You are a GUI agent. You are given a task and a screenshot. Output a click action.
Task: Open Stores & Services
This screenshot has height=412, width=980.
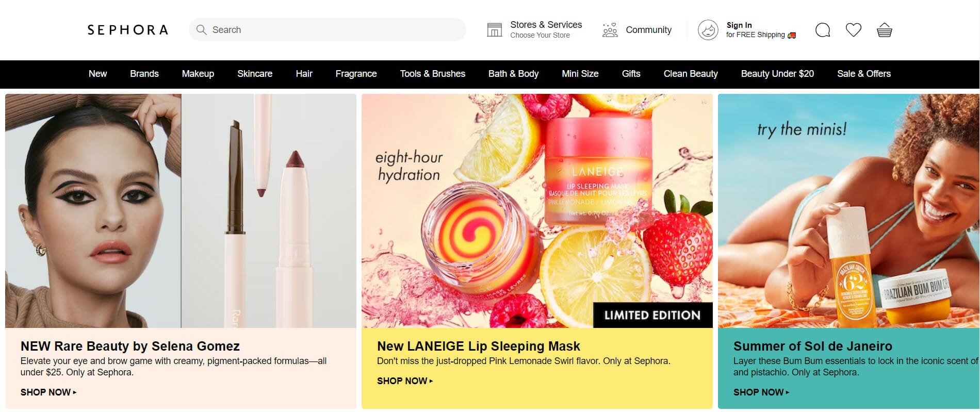(546, 25)
